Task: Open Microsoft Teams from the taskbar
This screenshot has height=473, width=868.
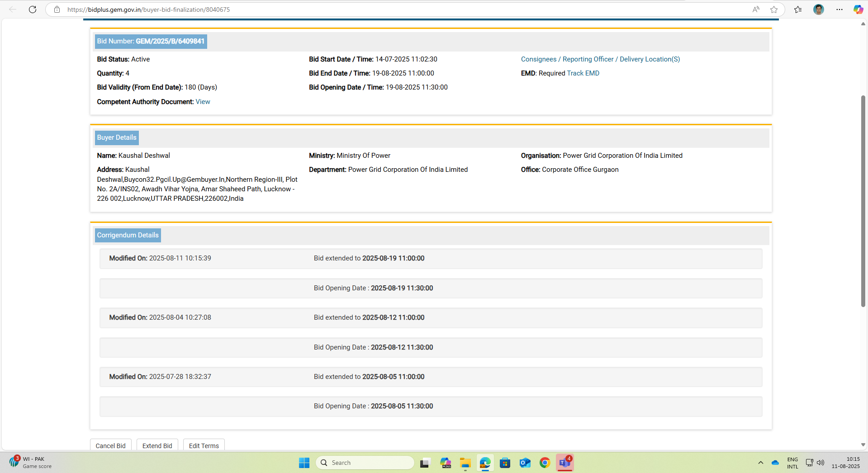Action: (565, 463)
